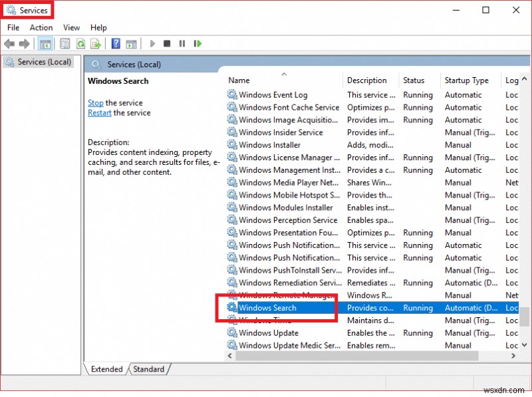The height and width of the screenshot is (397, 532).
Task: Click the Stop Service square icon
Action: 168,43
